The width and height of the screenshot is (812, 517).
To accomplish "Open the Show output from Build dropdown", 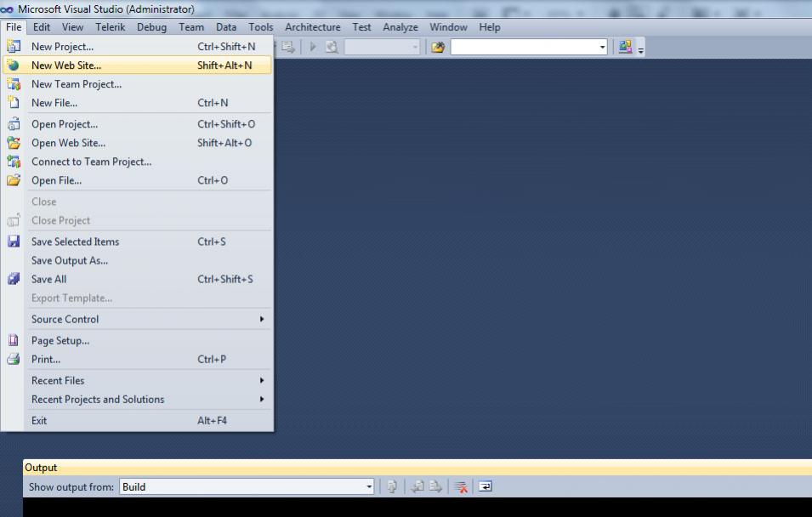I will [369, 486].
